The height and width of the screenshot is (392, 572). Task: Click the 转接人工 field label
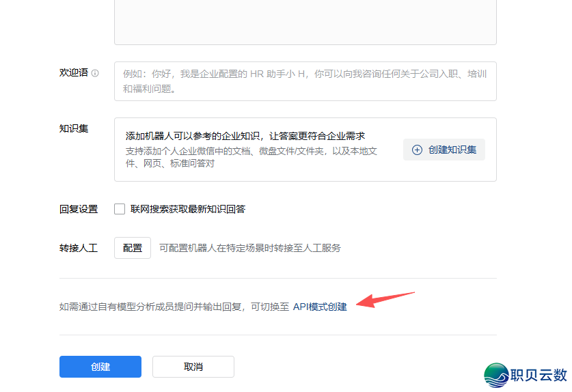79,249
